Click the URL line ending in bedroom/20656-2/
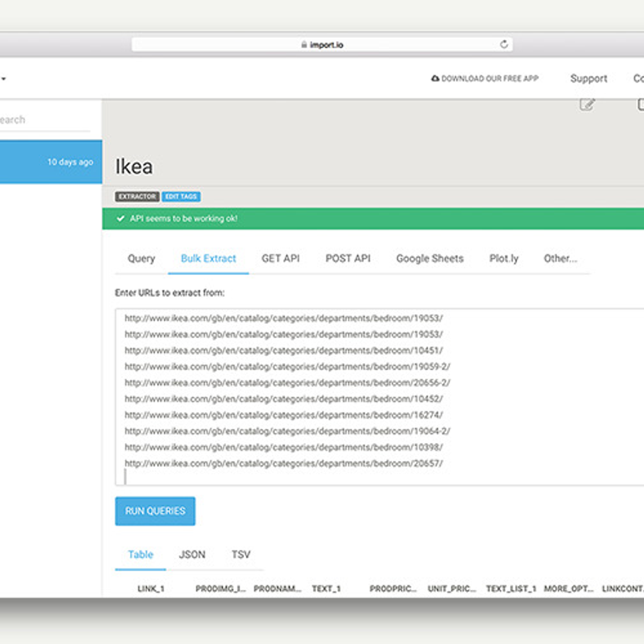Viewport: 644px width, 644px height. [288, 383]
